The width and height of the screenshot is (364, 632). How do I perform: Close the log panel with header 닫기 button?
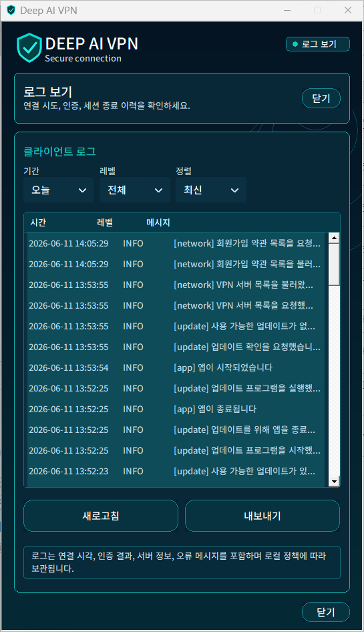click(321, 98)
